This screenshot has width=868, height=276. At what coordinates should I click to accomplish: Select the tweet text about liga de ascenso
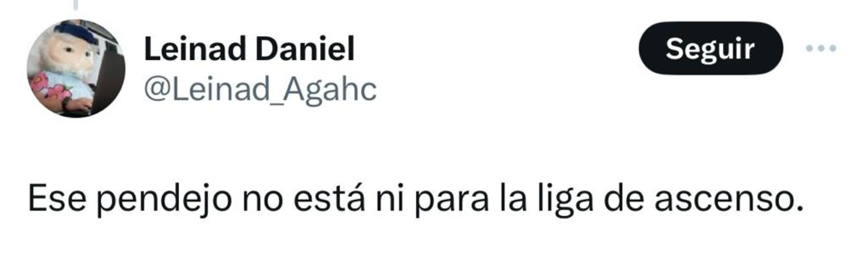[x=416, y=199]
